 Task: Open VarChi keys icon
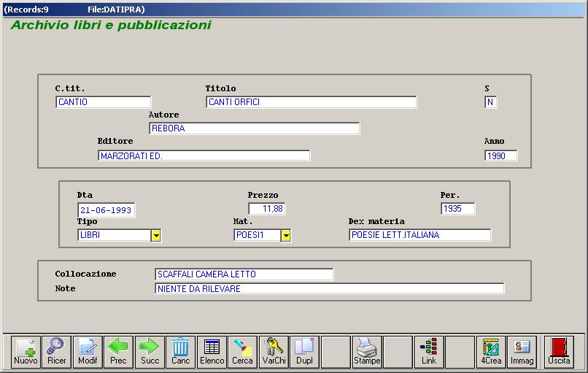[x=274, y=352]
